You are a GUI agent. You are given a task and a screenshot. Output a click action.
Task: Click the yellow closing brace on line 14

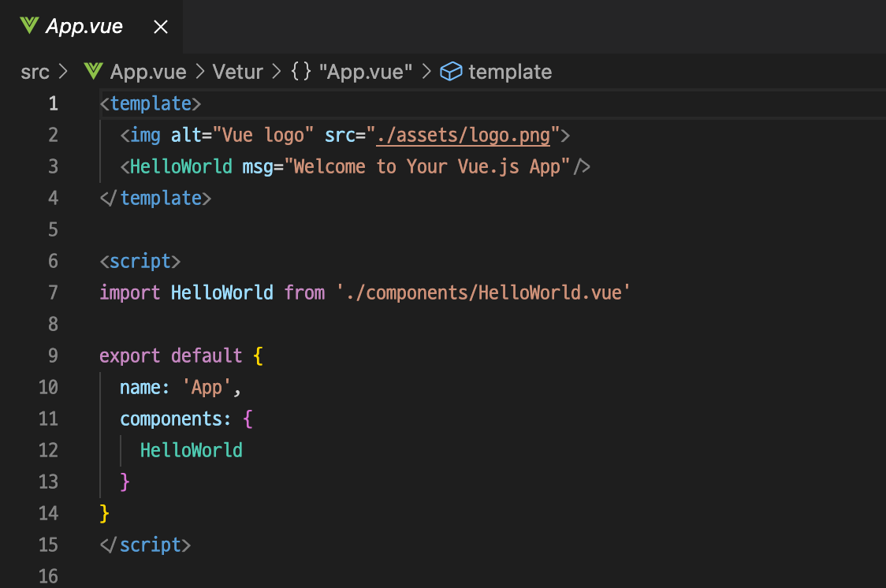pos(105,513)
